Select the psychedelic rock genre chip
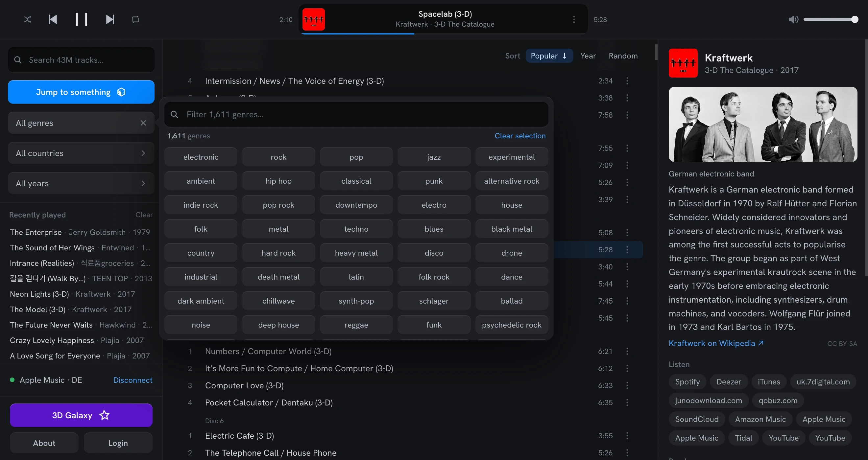Image resolution: width=868 pixels, height=460 pixels. click(512, 325)
